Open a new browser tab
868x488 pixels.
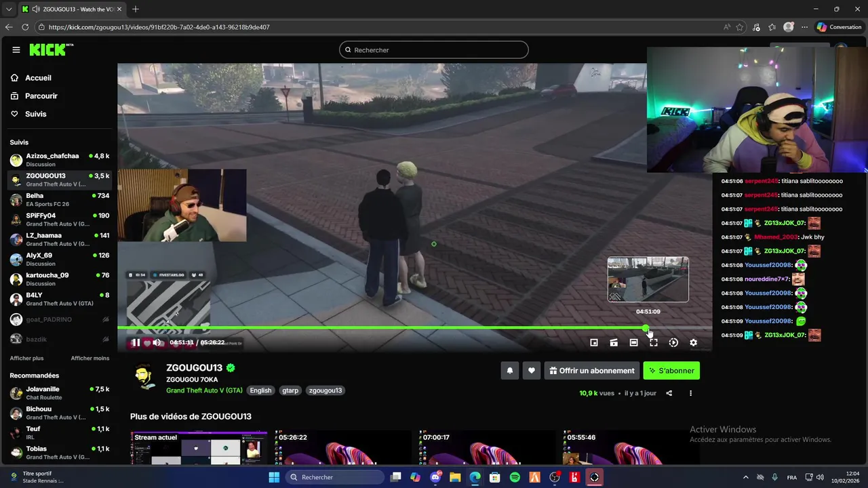[x=136, y=9]
